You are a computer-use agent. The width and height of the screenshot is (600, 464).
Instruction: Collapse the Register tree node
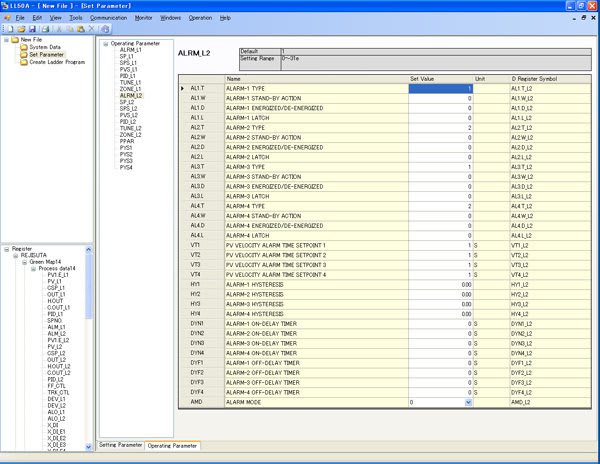7,249
